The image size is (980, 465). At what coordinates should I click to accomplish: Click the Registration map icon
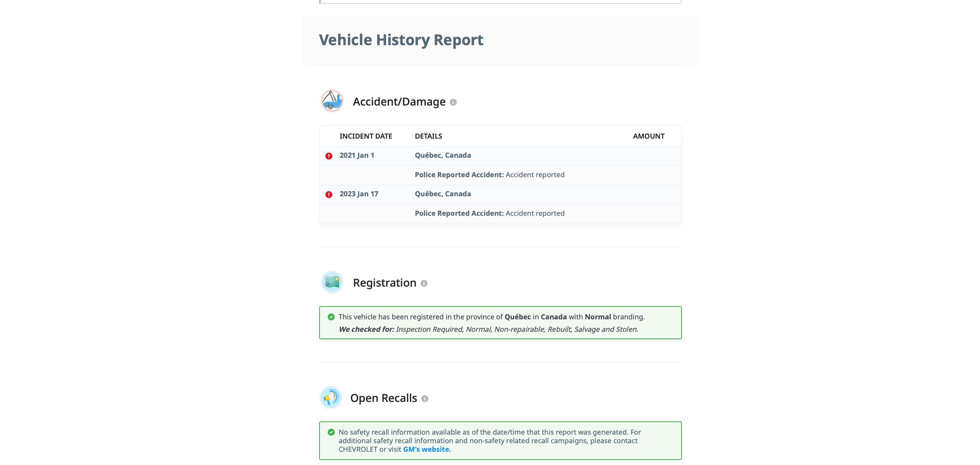(x=332, y=282)
